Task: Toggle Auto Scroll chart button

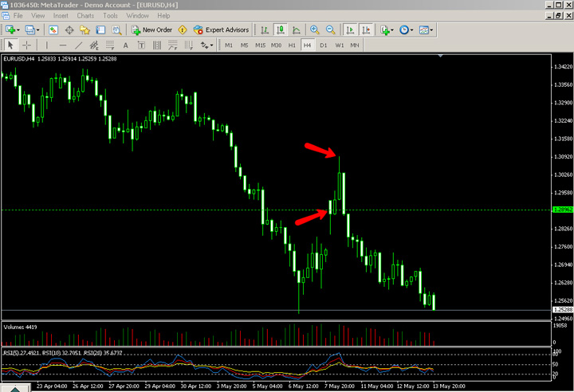Action: click(350, 29)
